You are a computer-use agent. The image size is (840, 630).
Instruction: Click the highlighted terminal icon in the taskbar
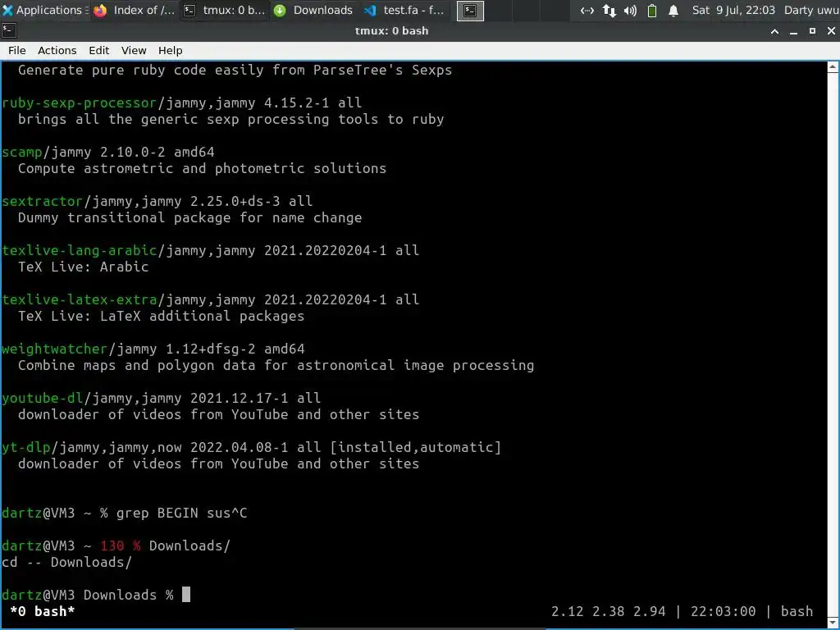[470, 11]
